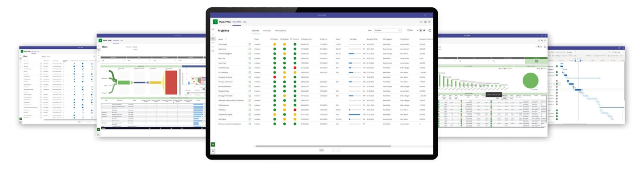Screen dimensions: 644x172
Task: Open the Artificial Intelligence project row
Action: pos(225,54)
